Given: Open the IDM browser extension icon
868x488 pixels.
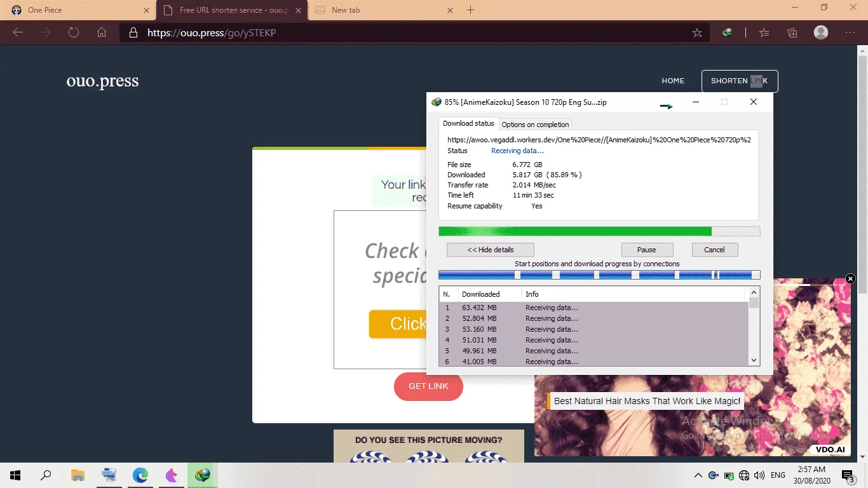Looking at the screenshot, I should point(728,33).
